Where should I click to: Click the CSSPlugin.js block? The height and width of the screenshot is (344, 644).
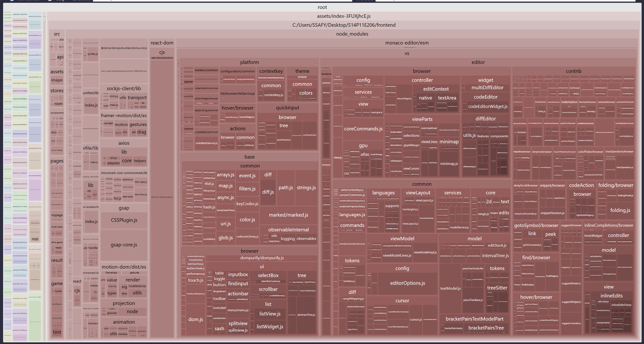[x=124, y=220]
